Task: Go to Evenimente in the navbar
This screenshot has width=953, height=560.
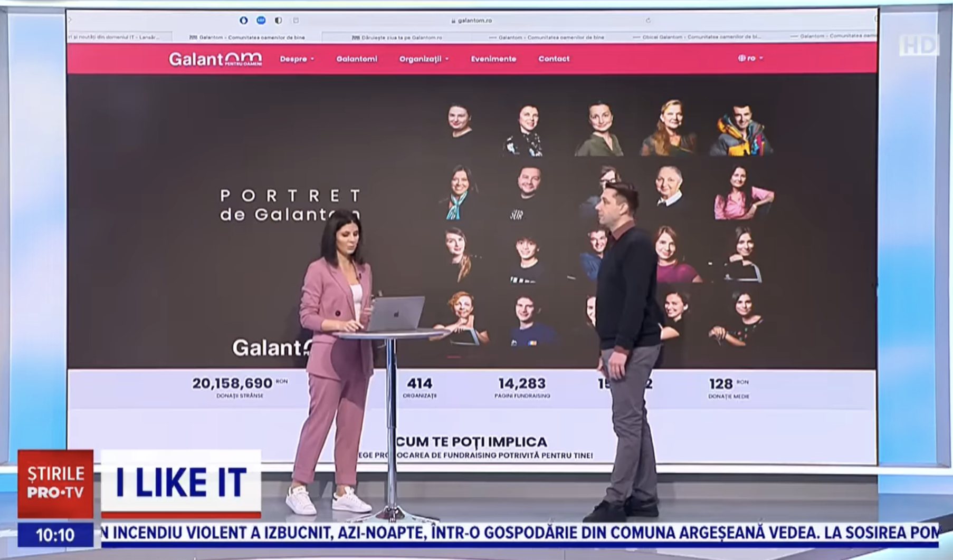Action: [x=493, y=59]
